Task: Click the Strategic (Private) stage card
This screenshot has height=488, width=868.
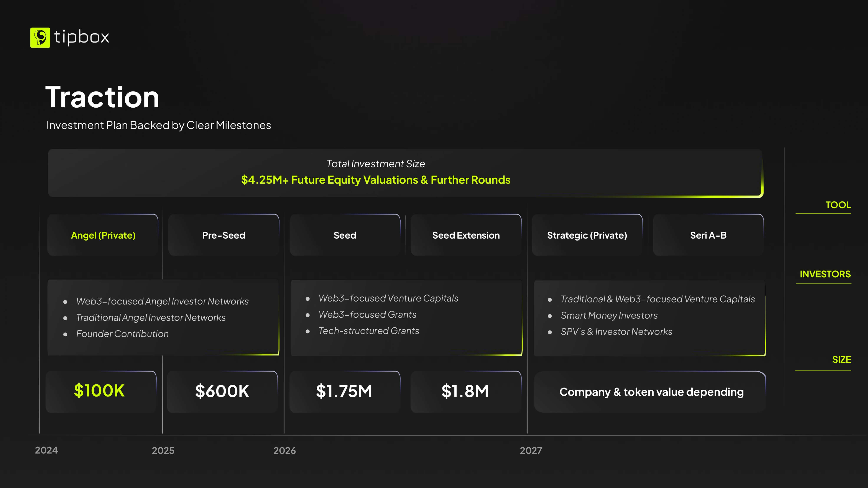Action: click(x=587, y=235)
